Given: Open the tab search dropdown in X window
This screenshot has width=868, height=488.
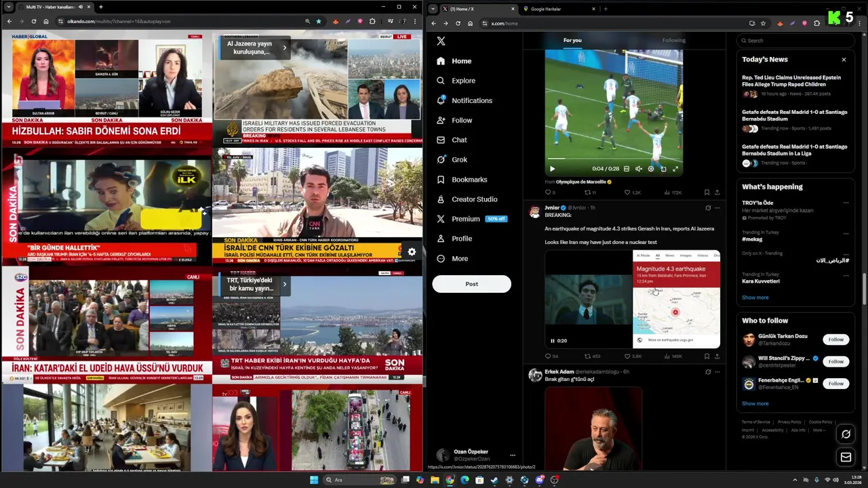Looking at the screenshot, I should [433, 9].
